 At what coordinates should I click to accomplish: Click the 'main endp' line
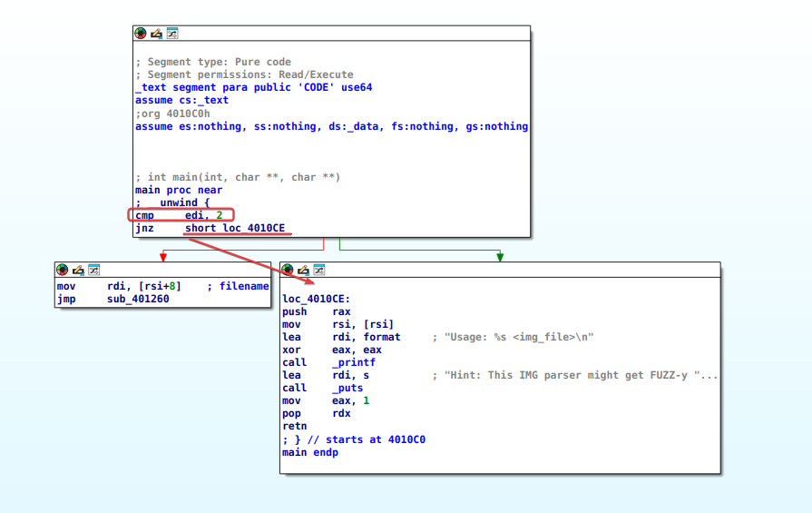[310, 452]
